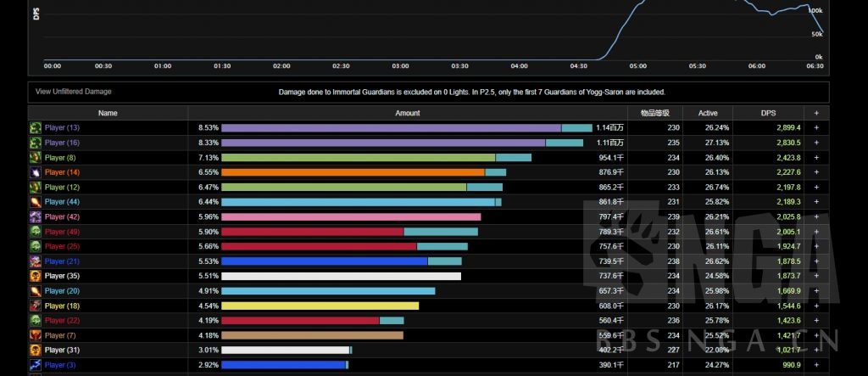Click View Unfiltered Damage link
Image resolution: width=868 pixels, height=376 pixels.
(73, 92)
